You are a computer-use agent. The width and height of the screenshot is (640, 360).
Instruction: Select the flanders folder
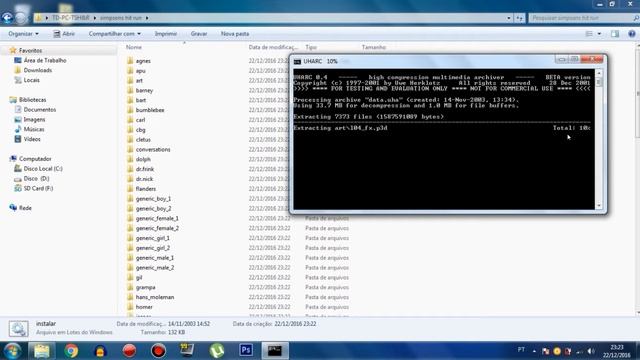(x=146, y=189)
